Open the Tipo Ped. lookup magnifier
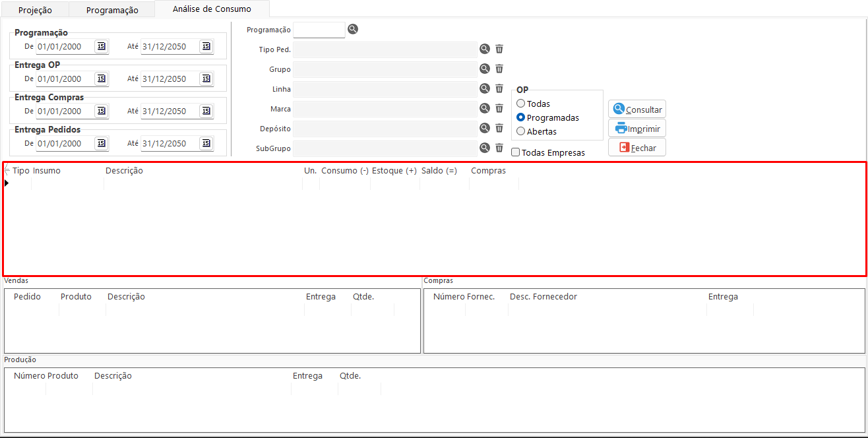Screen dimensions: 868x438 [485, 49]
